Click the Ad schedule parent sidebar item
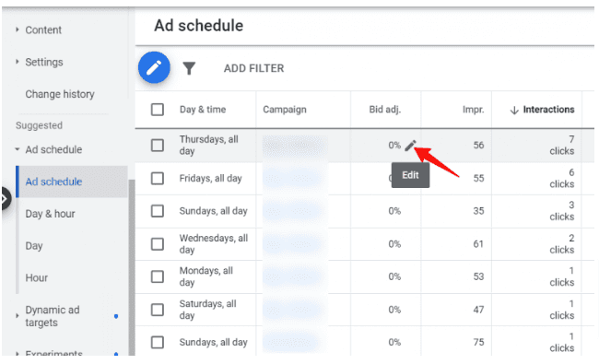 click(53, 149)
